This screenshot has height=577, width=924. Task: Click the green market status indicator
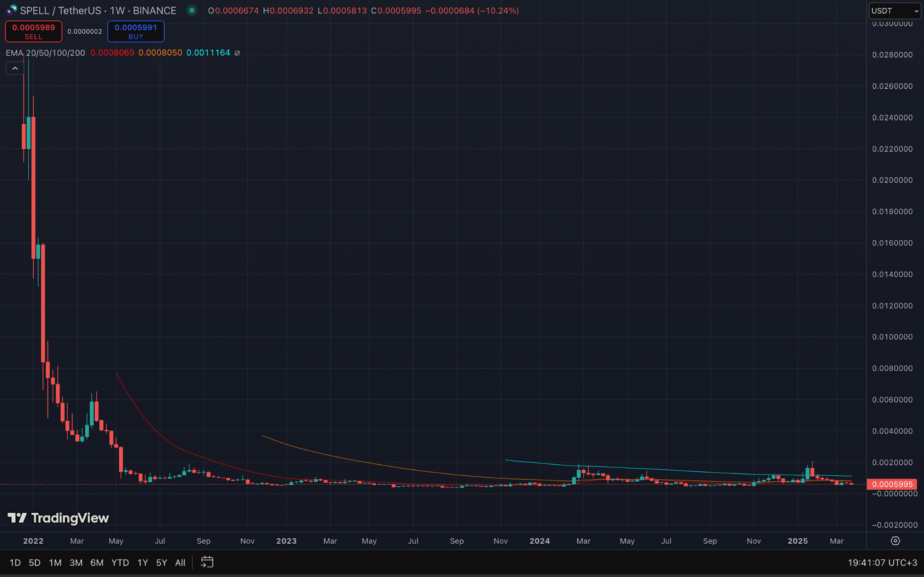[192, 10]
